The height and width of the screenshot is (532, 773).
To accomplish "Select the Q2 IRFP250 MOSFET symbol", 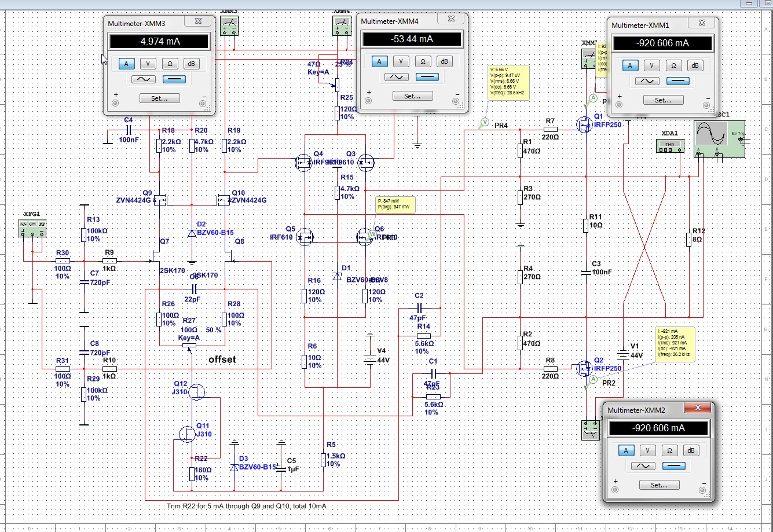I will (x=585, y=368).
